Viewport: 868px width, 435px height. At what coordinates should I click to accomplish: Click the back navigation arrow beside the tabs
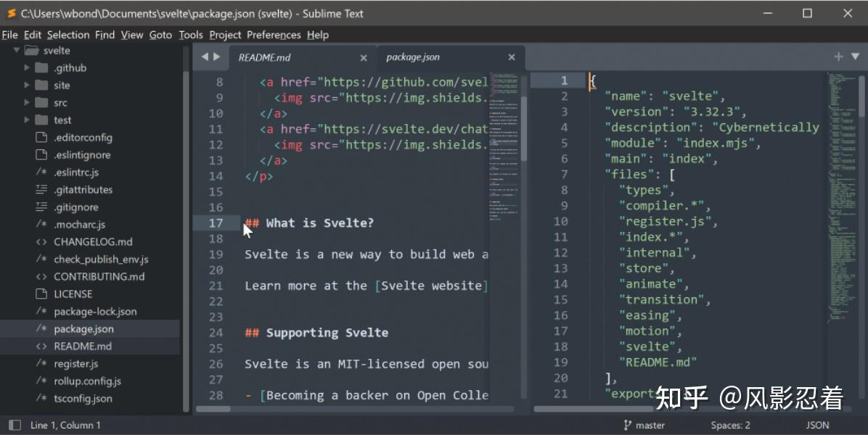click(205, 57)
